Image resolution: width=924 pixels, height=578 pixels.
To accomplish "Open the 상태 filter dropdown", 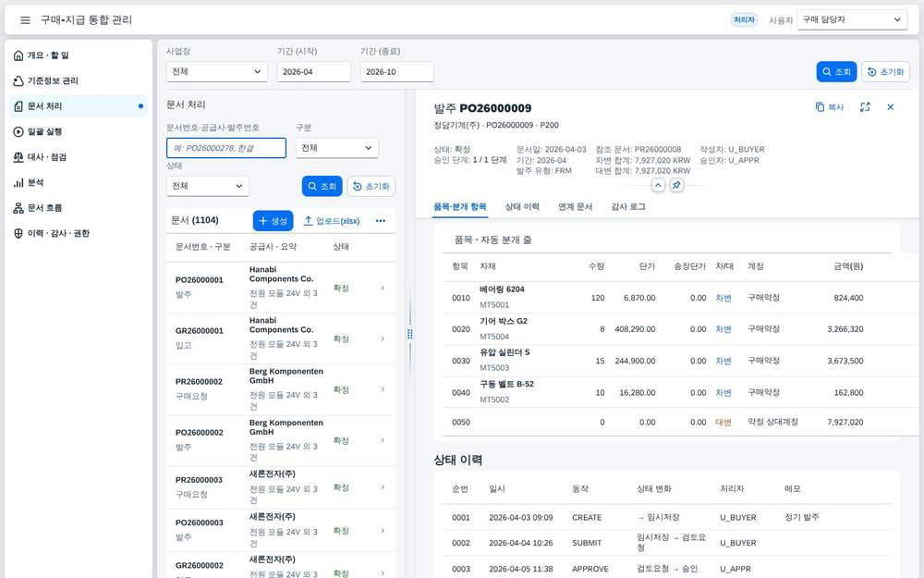I will click(207, 186).
